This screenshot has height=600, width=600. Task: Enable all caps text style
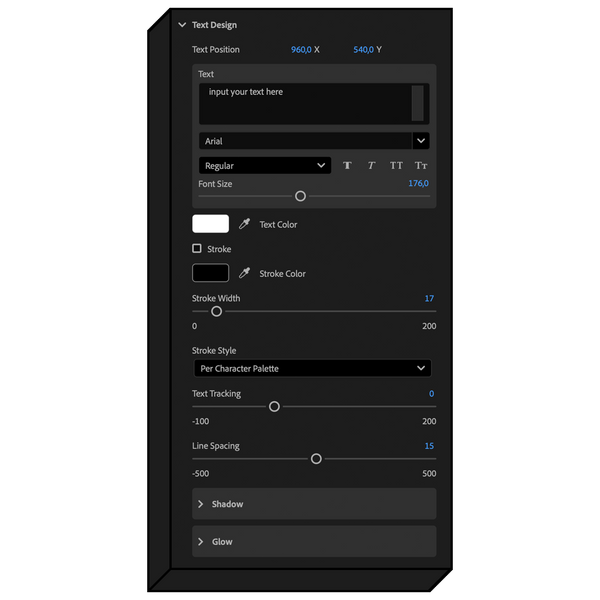point(396,166)
